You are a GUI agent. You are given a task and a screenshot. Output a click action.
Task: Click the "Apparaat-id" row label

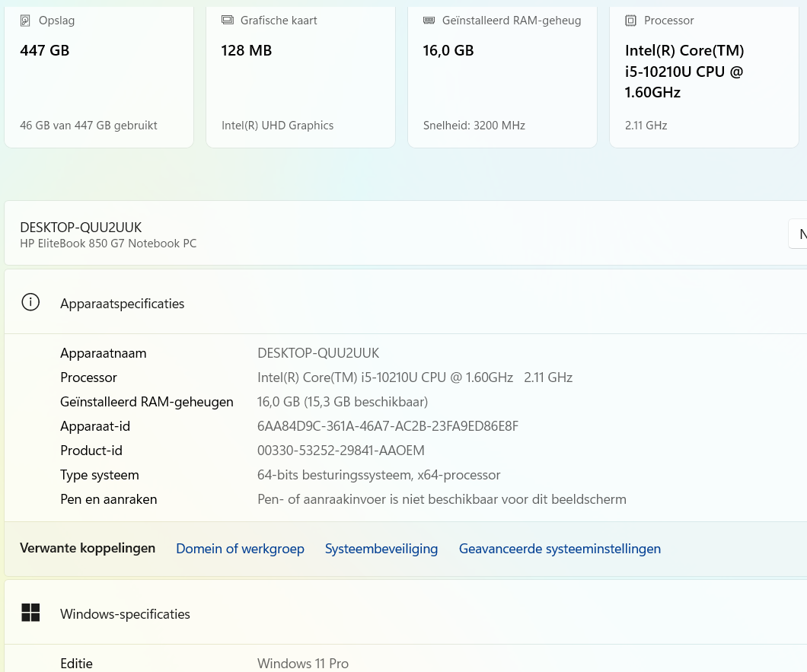click(x=95, y=426)
